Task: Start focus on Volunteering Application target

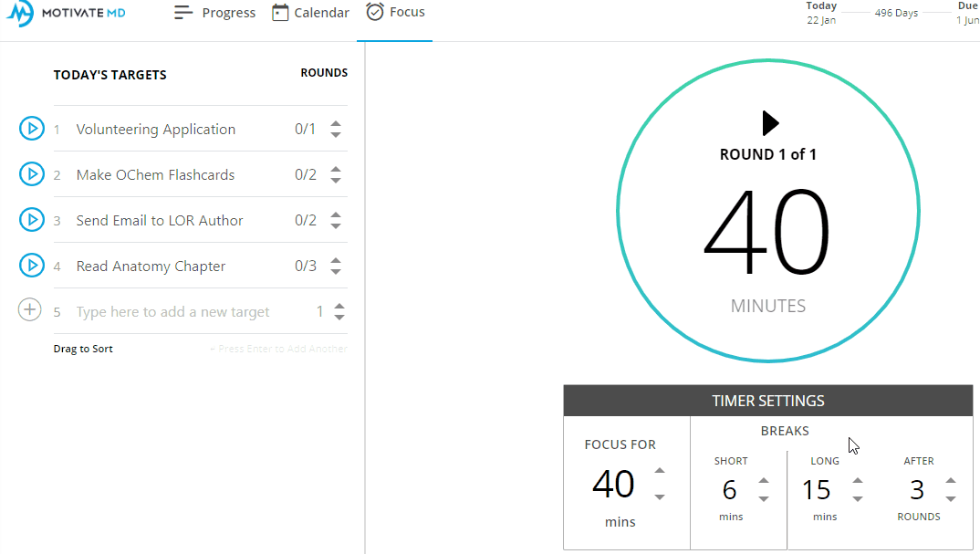Action: click(31, 129)
